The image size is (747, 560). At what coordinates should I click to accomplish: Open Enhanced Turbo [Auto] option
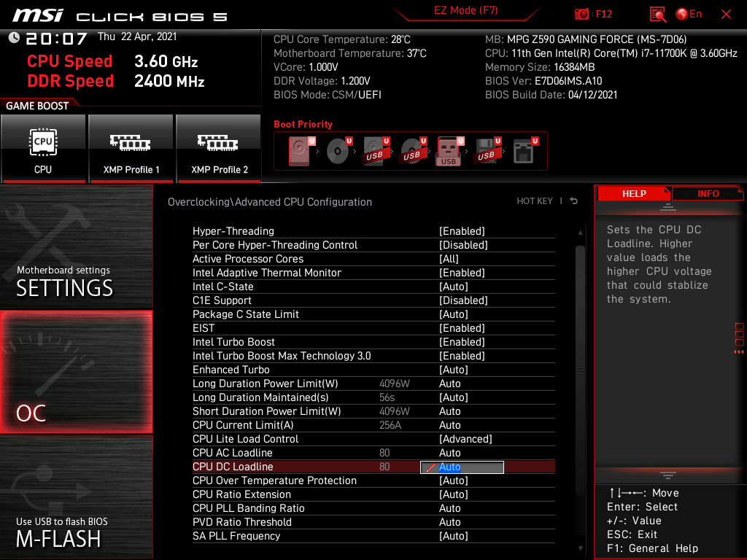click(x=373, y=369)
